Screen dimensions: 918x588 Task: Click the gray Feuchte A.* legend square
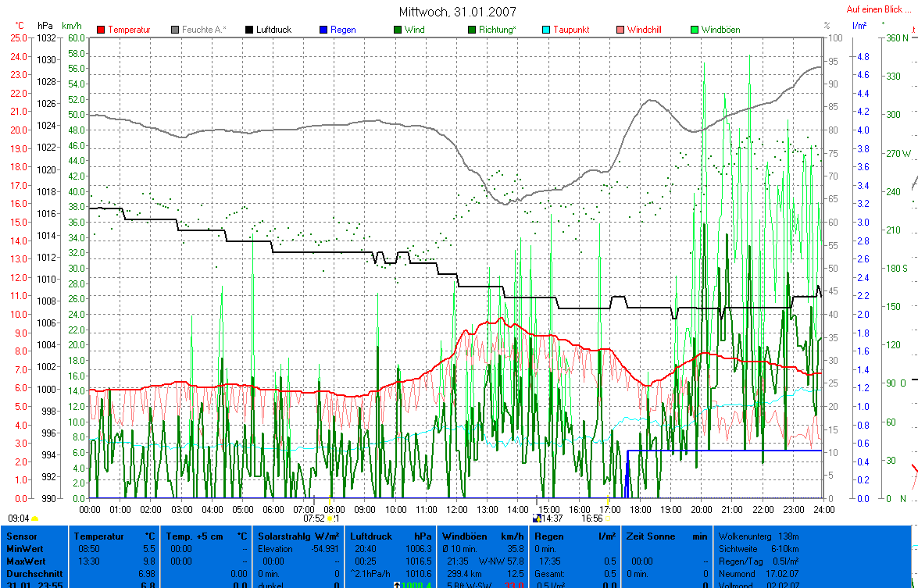(x=176, y=30)
